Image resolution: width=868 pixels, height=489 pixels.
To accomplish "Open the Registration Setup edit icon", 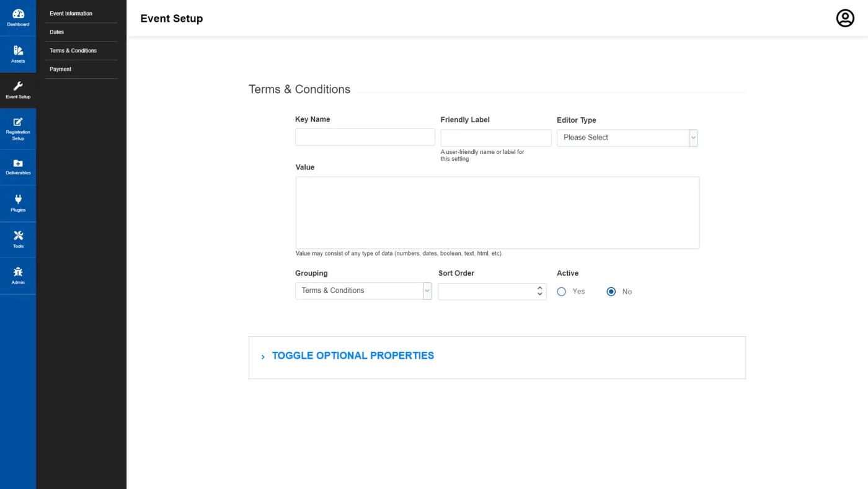I will click(18, 122).
